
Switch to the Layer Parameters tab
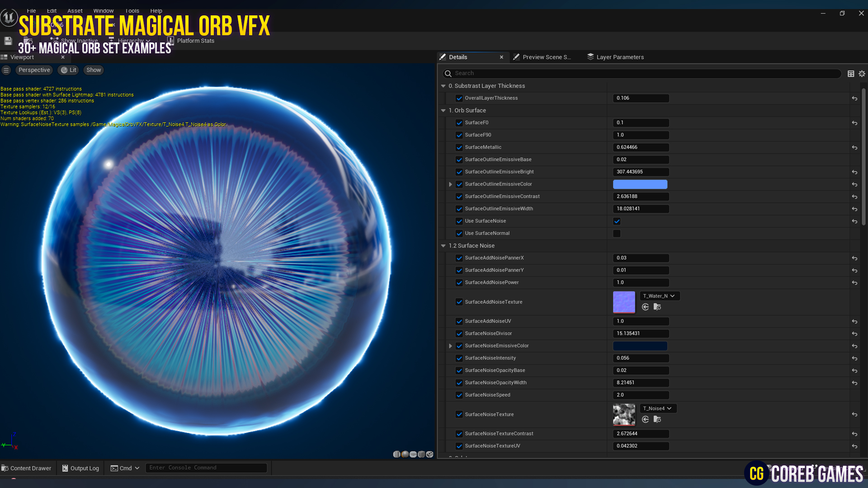(x=620, y=57)
